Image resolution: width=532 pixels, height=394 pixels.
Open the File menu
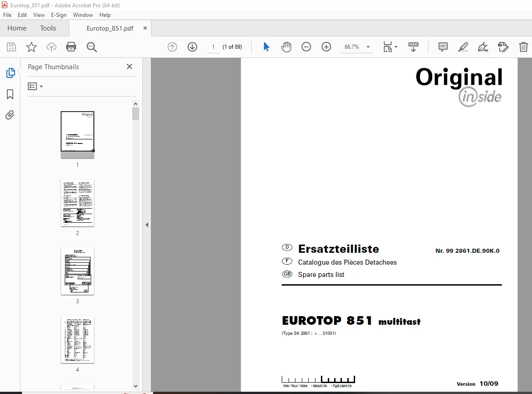pos(7,15)
